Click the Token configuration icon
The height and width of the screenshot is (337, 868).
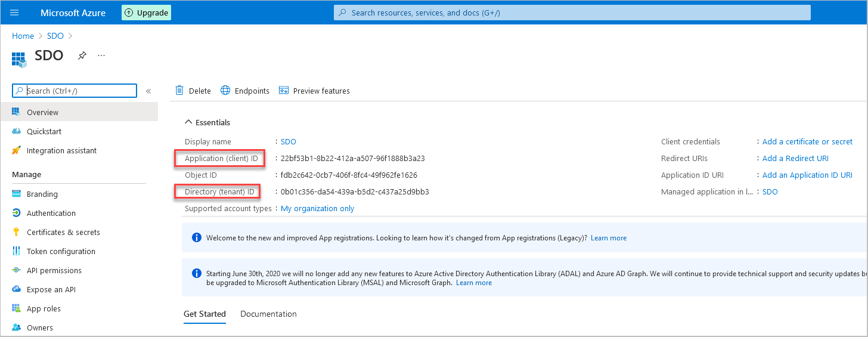click(x=16, y=251)
